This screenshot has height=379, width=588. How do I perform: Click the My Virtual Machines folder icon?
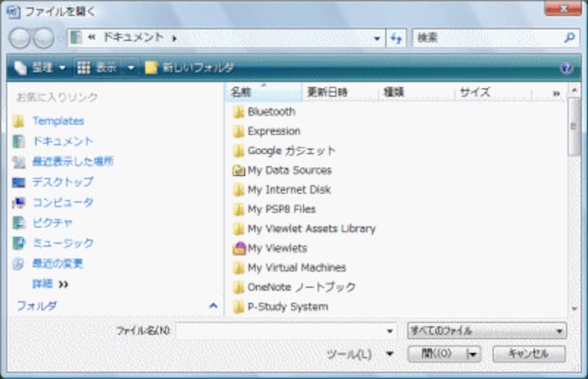pos(238,267)
